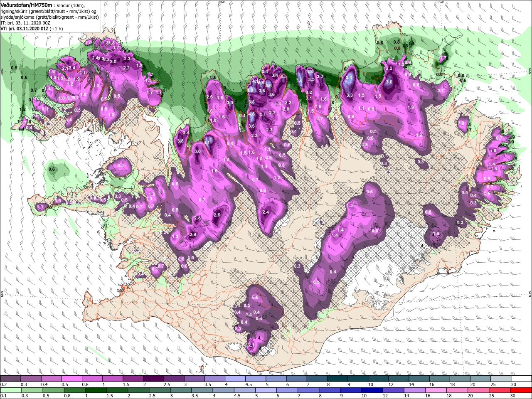The height and width of the screenshot is (399, 532).
Task: Pick the slate blue 6–7 upper legend swatch
Action: coord(297,378)
